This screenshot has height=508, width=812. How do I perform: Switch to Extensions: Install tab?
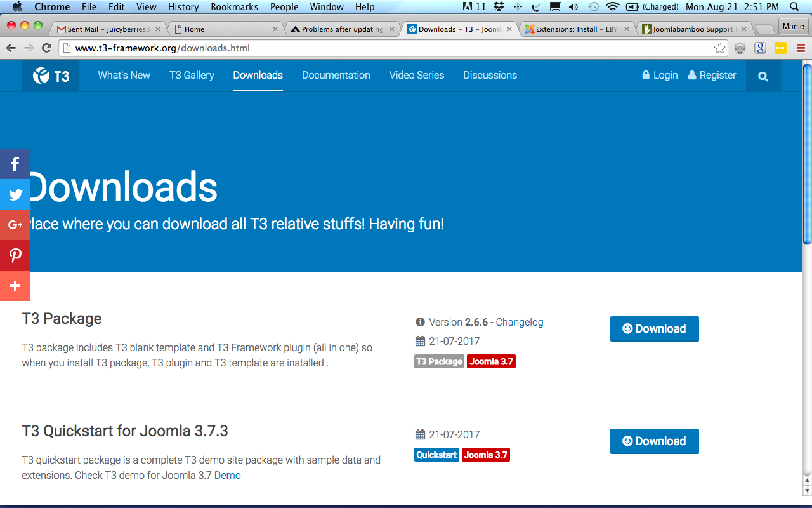(x=577, y=29)
